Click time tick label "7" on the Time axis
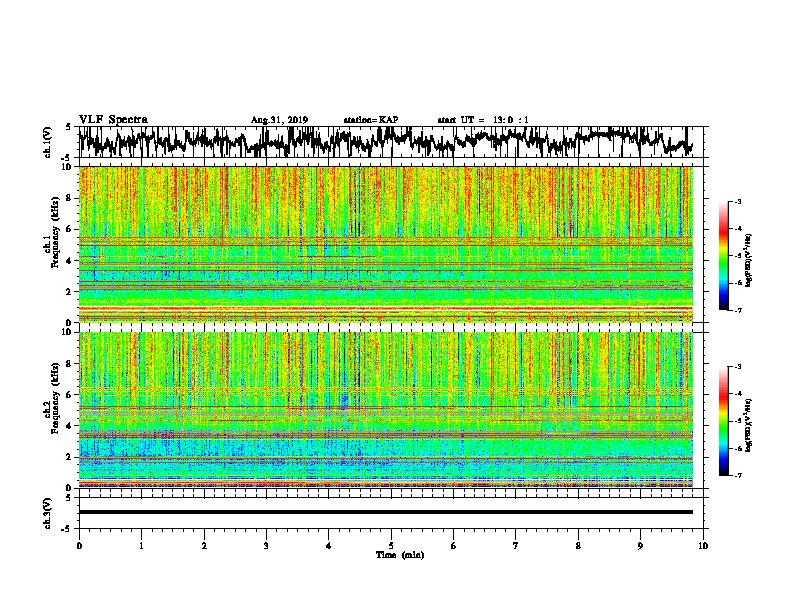792x612 pixels. point(516,546)
